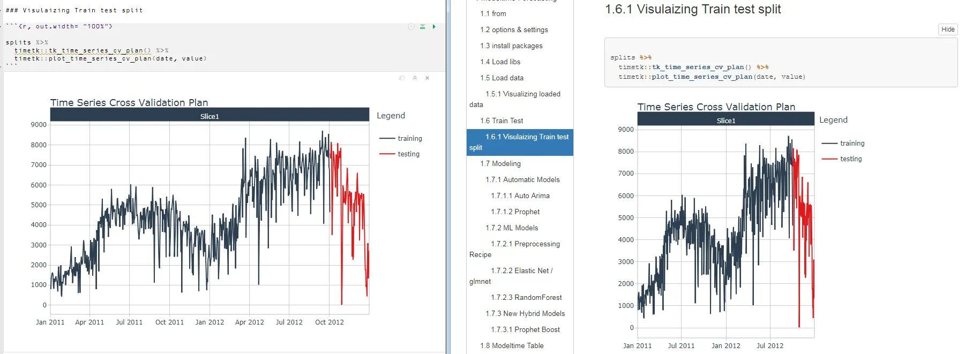
Task: Click left plot title 'Time Series Cross Validation Plan'
Action: click(129, 102)
